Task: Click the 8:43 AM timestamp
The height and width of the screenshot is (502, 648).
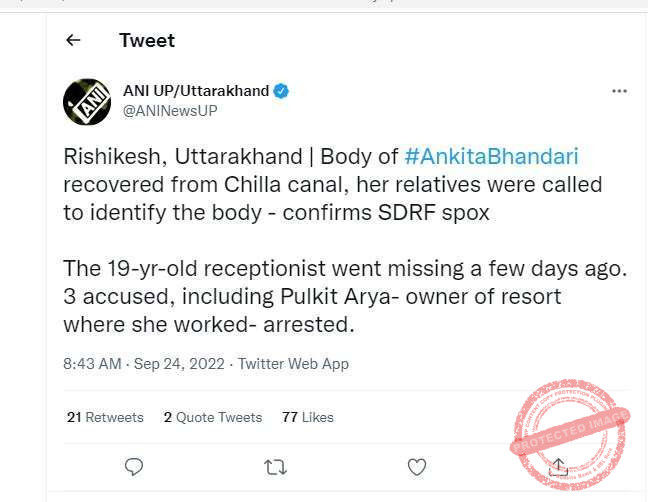Action: (x=92, y=364)
